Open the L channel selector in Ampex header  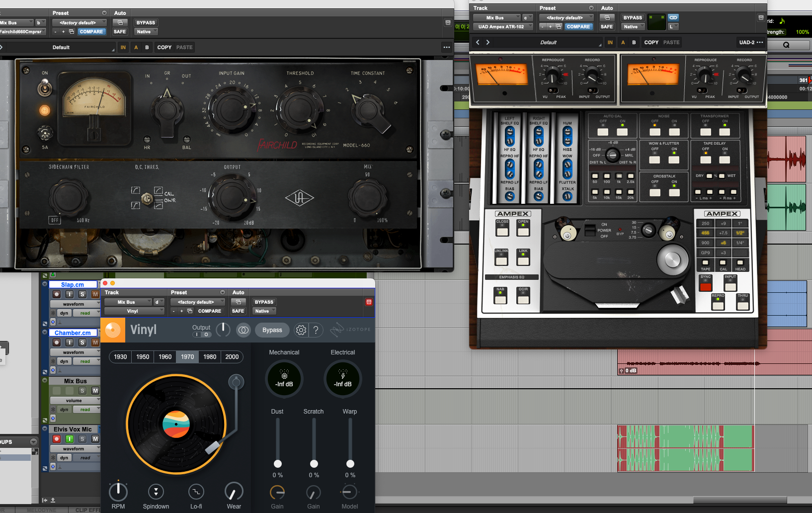click(x=673, y=26)
